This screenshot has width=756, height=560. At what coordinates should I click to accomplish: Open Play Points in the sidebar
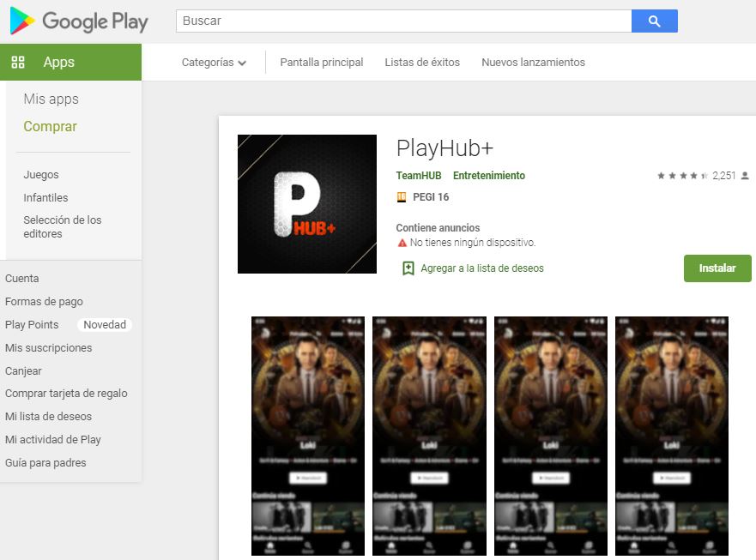click(x=32, y=325)
